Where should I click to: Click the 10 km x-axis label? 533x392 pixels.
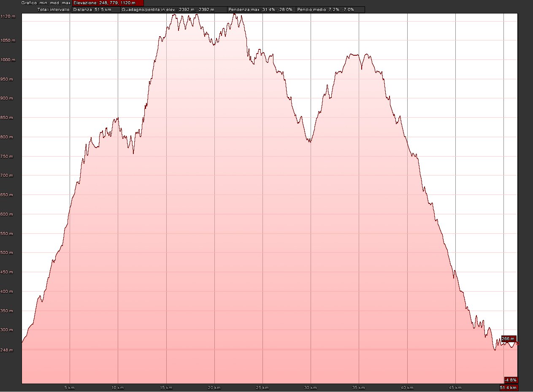118,388
